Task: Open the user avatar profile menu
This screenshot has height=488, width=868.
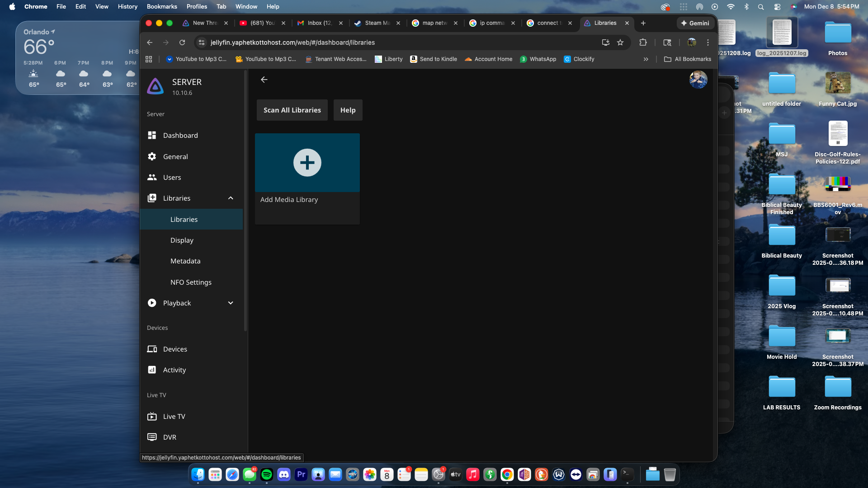Action: 698,80
